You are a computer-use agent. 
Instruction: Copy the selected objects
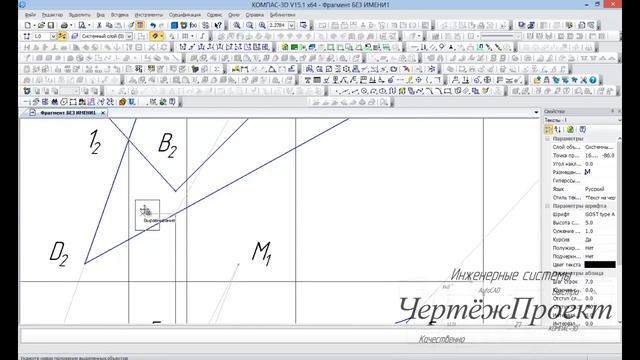(109, 25)
